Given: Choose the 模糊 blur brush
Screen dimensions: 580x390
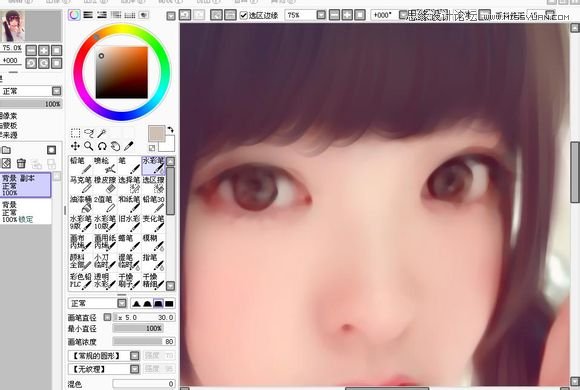Looking at the screenshot, I should click(153, 242).
